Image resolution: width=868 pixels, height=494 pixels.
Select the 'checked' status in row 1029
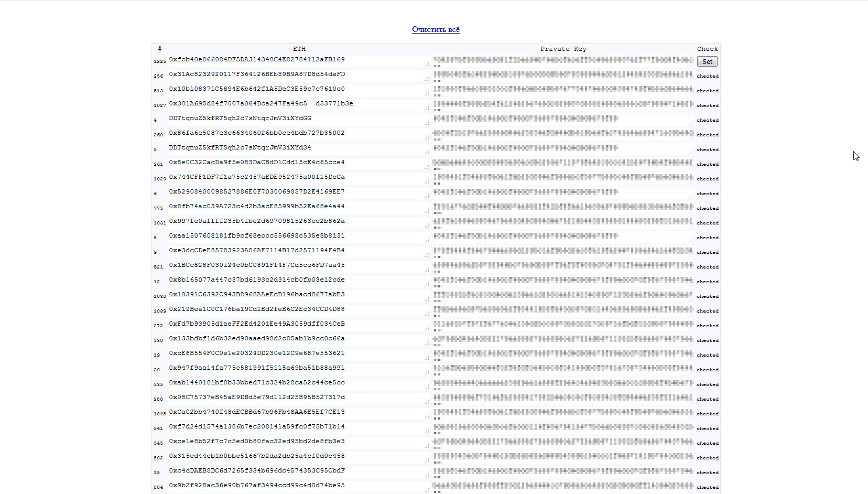coord(708,179)
